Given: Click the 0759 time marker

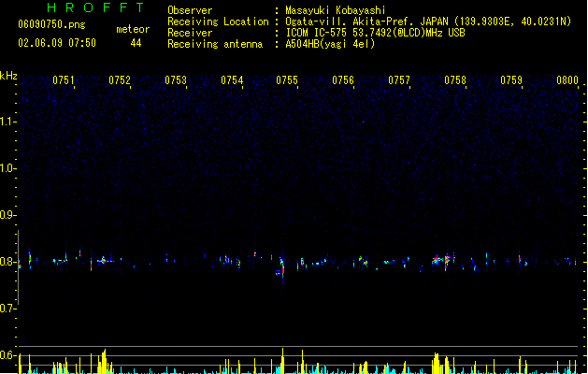Looking at the screenshot, I should tap(511, 80).
